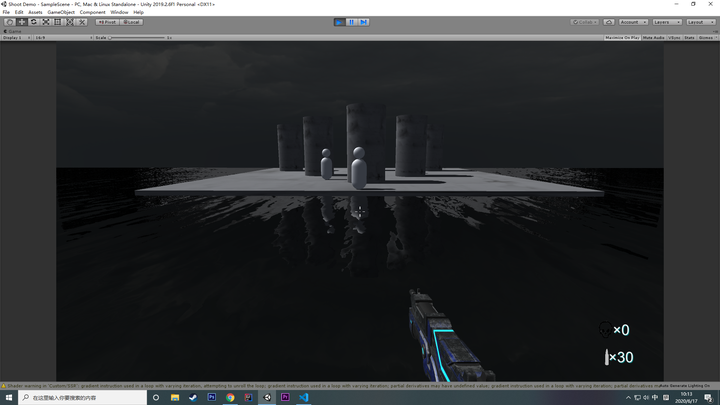Screen dimensions: 720x405
Task: Select the Scale tool
Action: [46, 22]
